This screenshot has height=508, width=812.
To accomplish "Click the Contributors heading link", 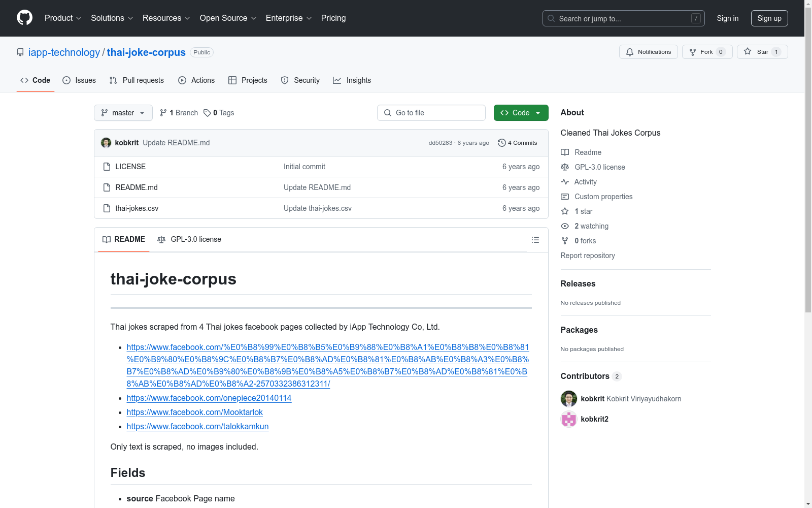I will 591,376.
